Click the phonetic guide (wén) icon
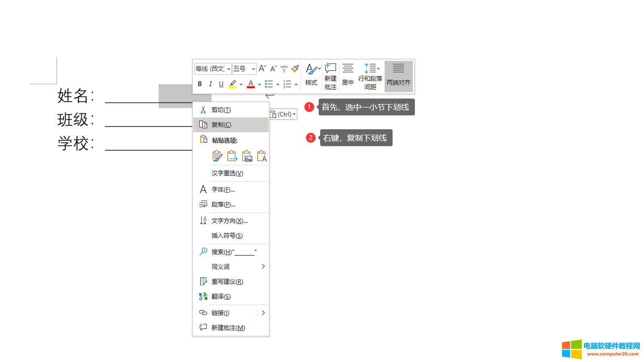 pyautogui.click(x=284, y=68)
